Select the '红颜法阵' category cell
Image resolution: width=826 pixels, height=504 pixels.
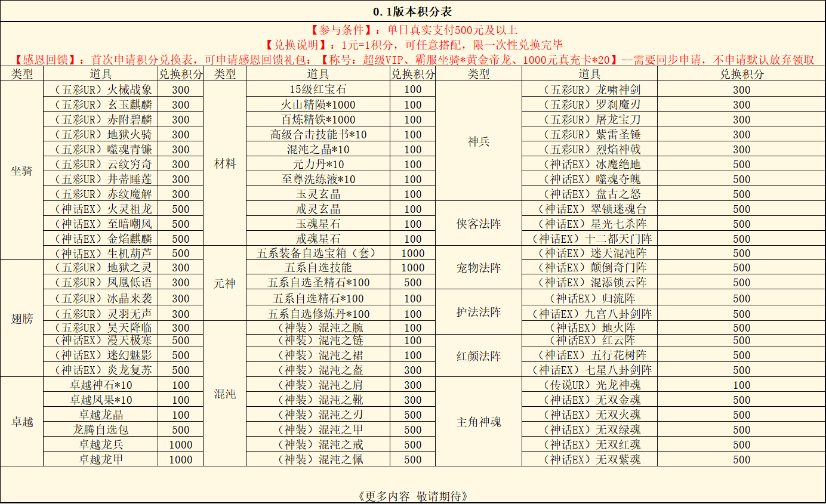(479, 356)
